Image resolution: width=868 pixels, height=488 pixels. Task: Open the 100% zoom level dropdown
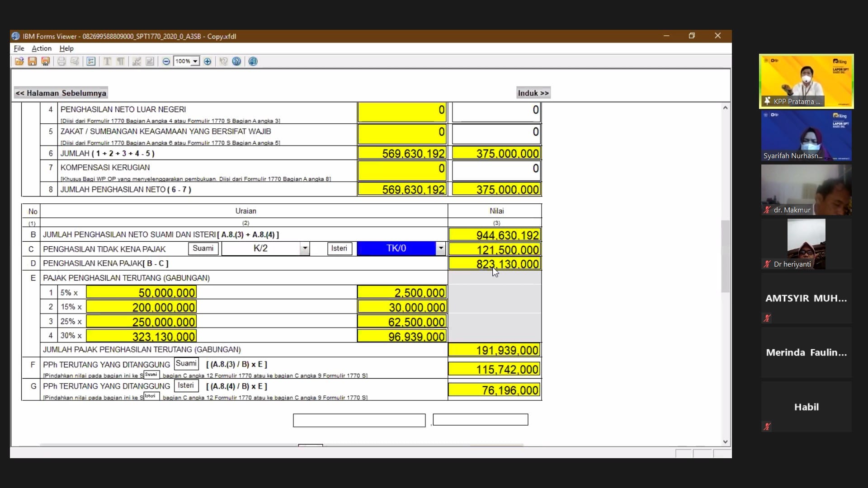point(195,61)
